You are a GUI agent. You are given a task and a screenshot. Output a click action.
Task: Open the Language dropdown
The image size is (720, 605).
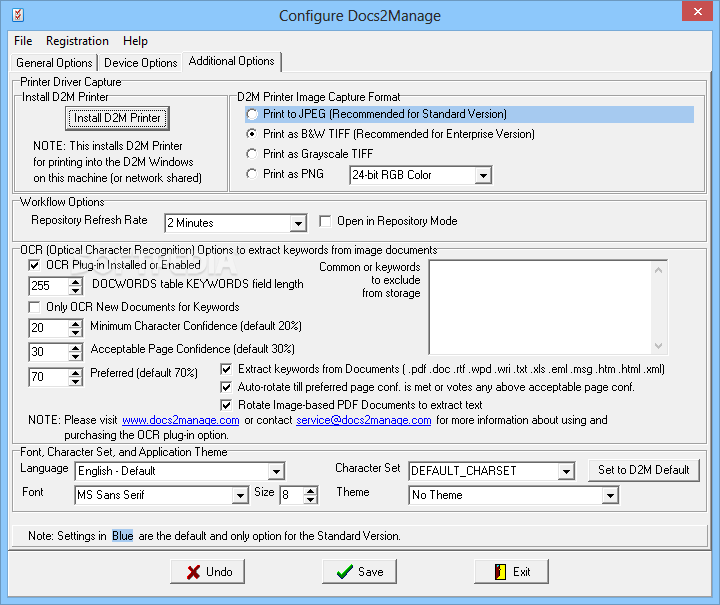pos(276,471)
